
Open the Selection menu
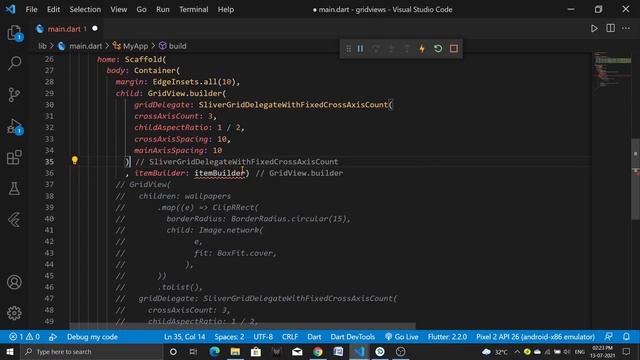pyautogui.click(x=85, y=9)
